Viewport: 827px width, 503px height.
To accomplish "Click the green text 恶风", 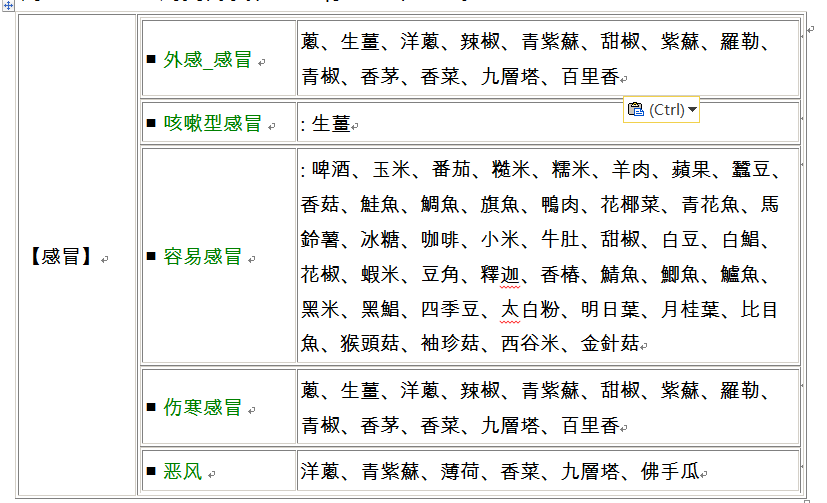I will tap(182, 471).
